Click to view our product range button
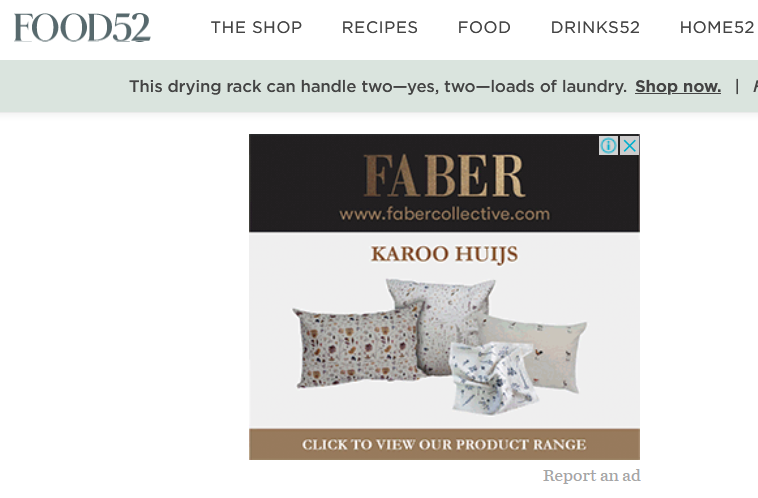This screenshot has height=498, width=758. click(x=444, y=444)
